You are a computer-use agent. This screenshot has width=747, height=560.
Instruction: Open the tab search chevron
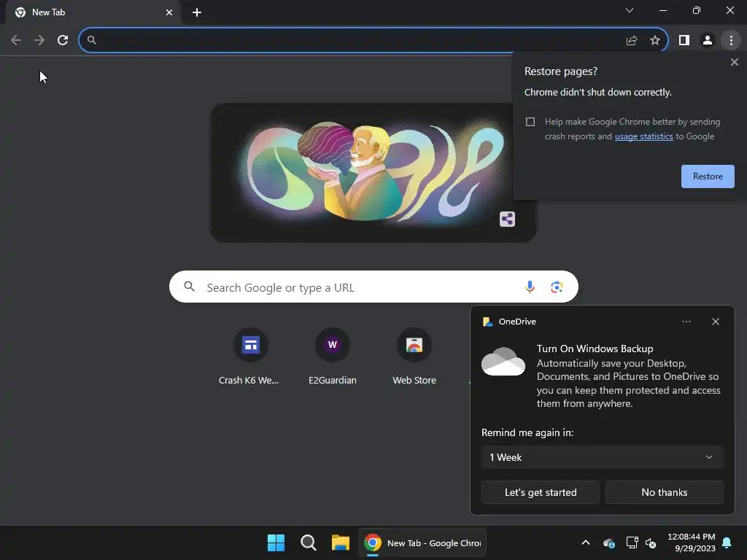[x=630, y=10]
